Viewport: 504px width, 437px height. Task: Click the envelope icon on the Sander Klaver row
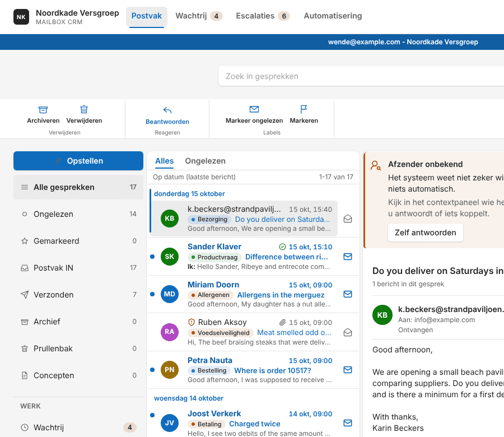[347, 257]
